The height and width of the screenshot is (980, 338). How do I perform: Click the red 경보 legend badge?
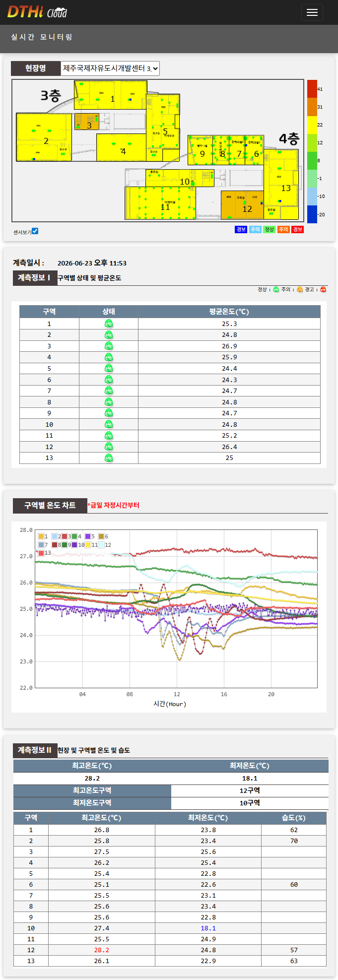tap(297, 229)
